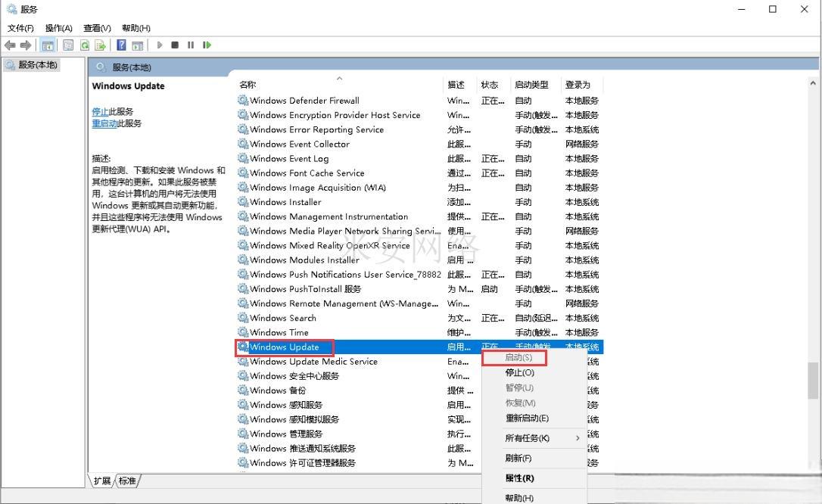Select the Windows Image Acquisition (WIA) row
The height and width of the screenshot is (504, 822).
pos(419,188)
